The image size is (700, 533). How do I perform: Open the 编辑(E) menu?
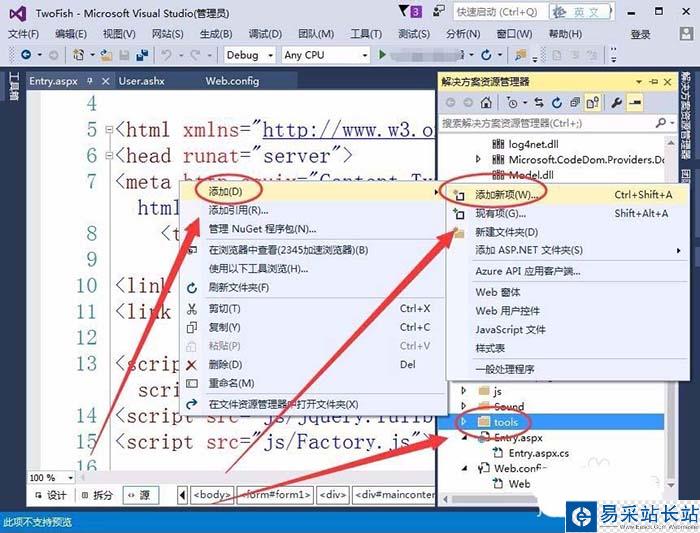71,34
